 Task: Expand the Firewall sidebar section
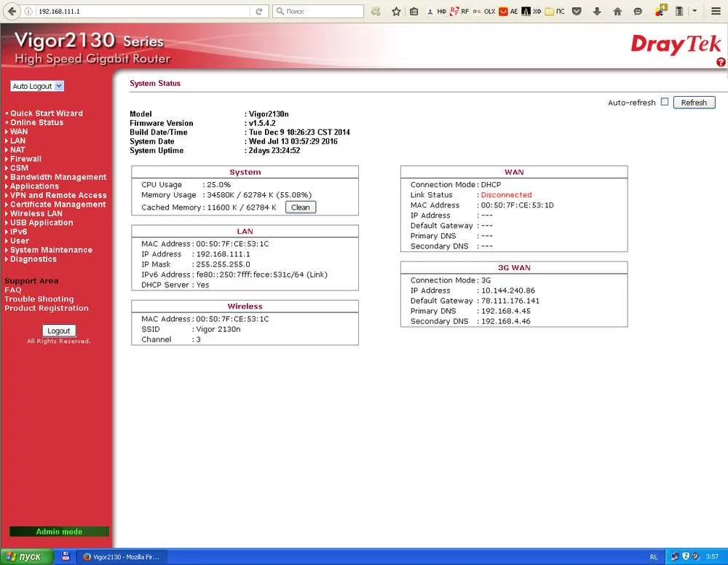pyautogui.click(x=25, y=159)
